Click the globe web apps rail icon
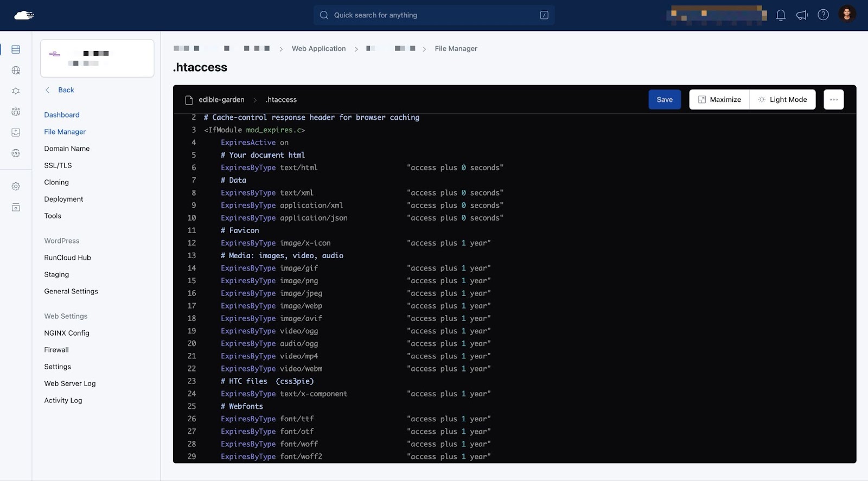 16,70
